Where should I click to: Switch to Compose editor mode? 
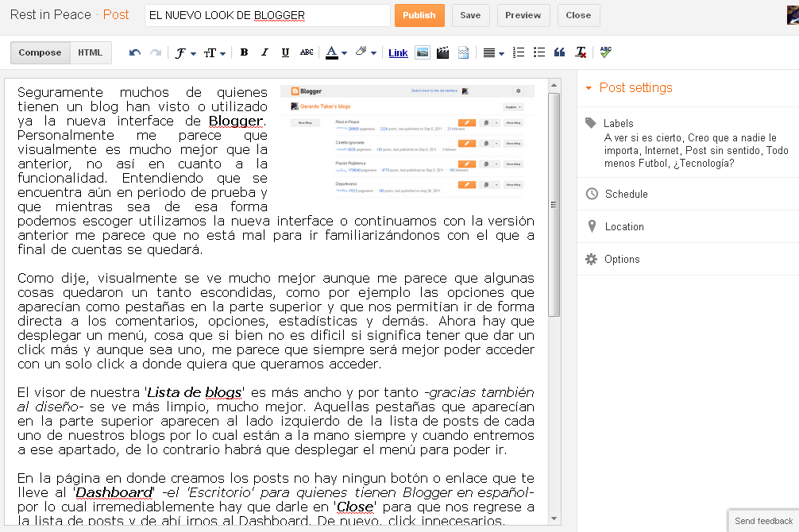coord(41,52)
